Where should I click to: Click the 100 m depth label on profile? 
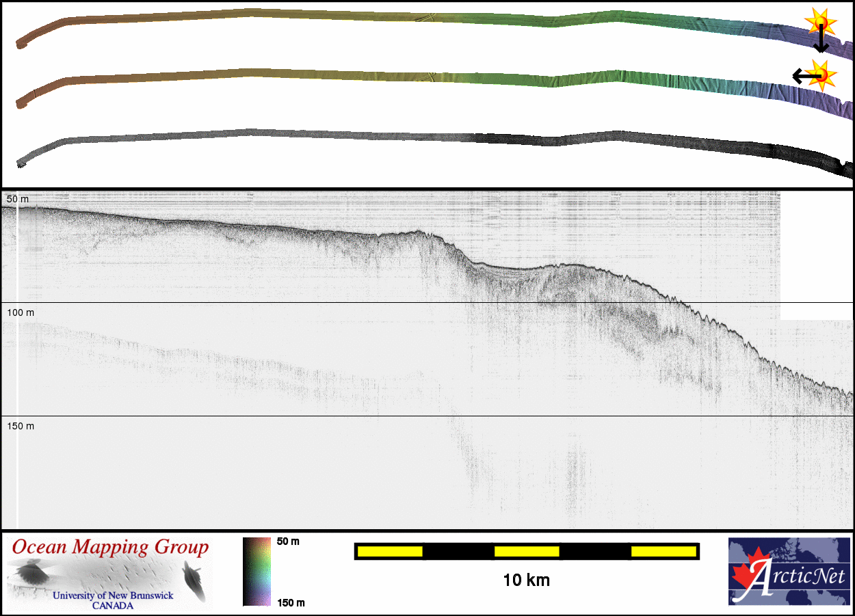(21, 312)
